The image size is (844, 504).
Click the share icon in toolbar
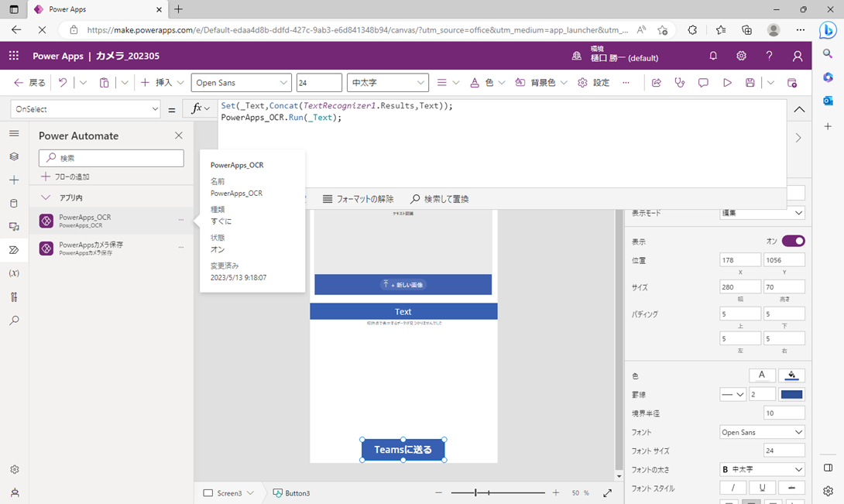(656, 82)
